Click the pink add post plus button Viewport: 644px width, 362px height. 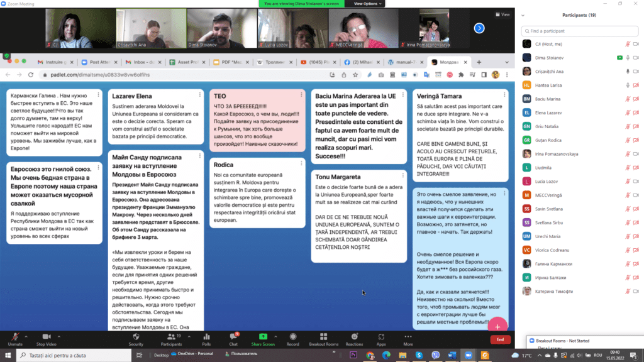click(x=497, y=326)
